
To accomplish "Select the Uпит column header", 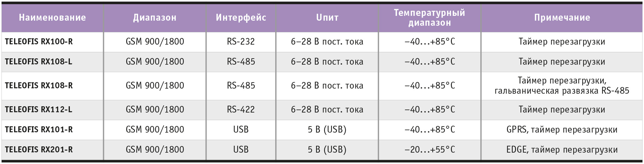I will tap(327, 18).
